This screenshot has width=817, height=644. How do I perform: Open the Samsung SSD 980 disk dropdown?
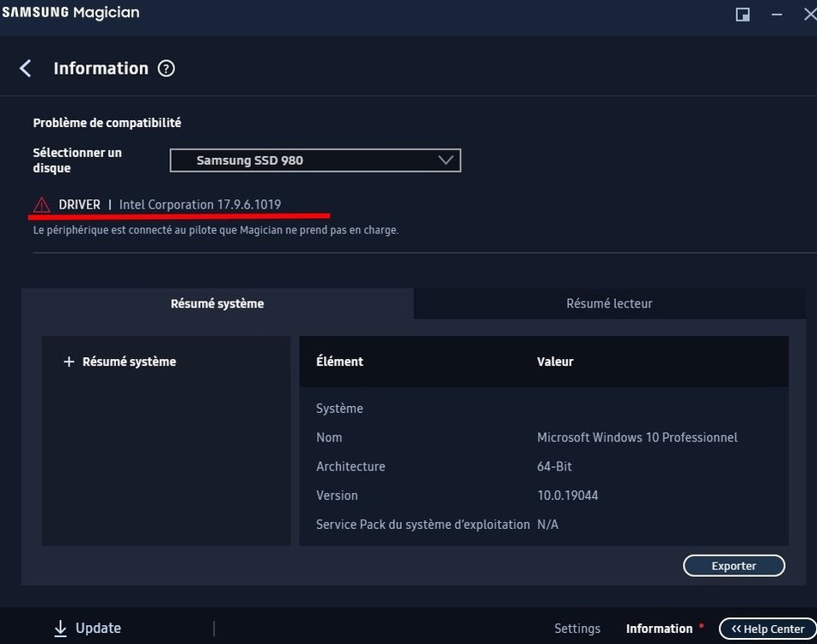[314, 161]
